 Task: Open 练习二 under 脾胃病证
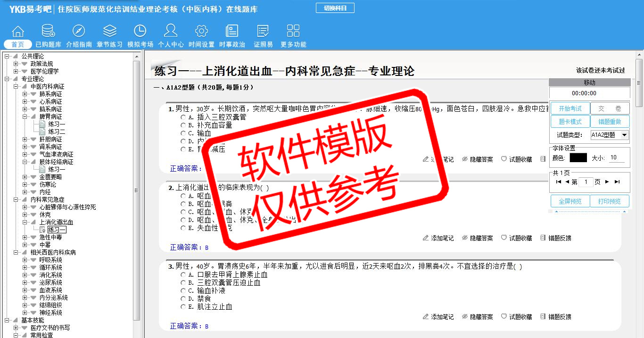[57, 132]
